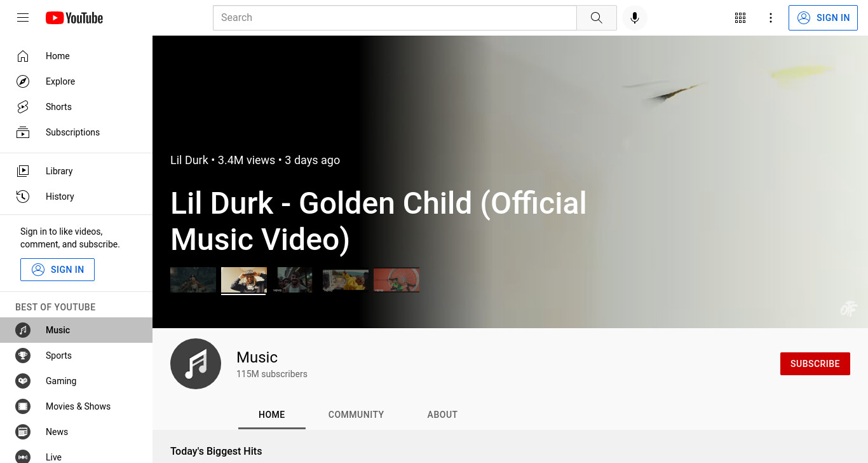Switch to the About tab
This screenshot has height=463, width=868.
click(x=442, y=415)
